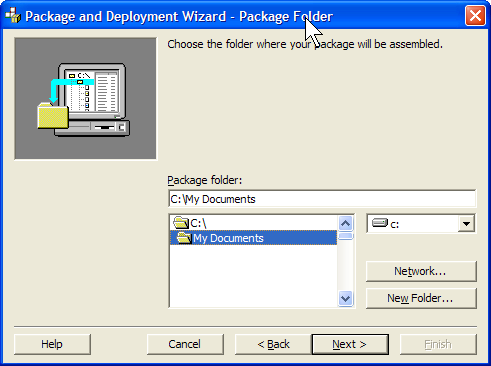Click the folder list scroll-down arrow
The height and width of the screenshot is (366, 491).
coord(345,298)
